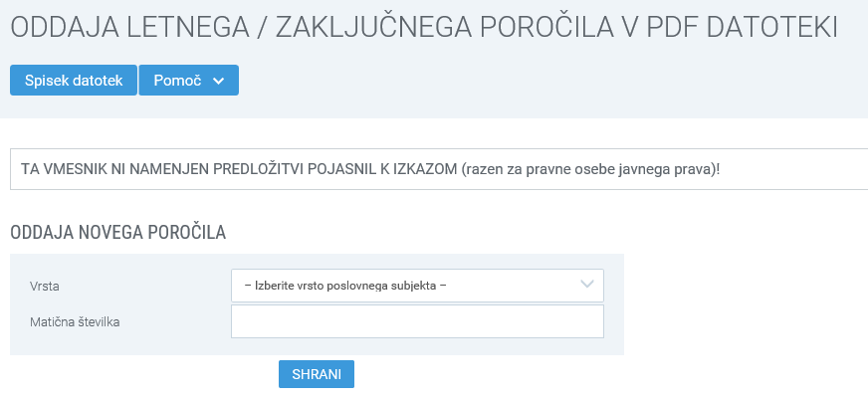Click the word 'Pomoč' in the toolbar
The image size is (868, 400).
177,81
